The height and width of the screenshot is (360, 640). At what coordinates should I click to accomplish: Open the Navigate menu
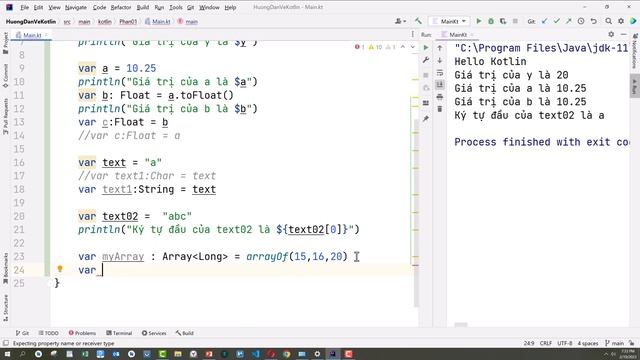tap(76, 7)
